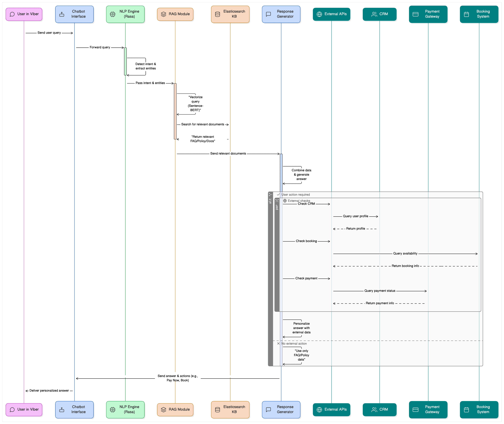
Task: Click the Query availability message label
Action: click(405, 254)
